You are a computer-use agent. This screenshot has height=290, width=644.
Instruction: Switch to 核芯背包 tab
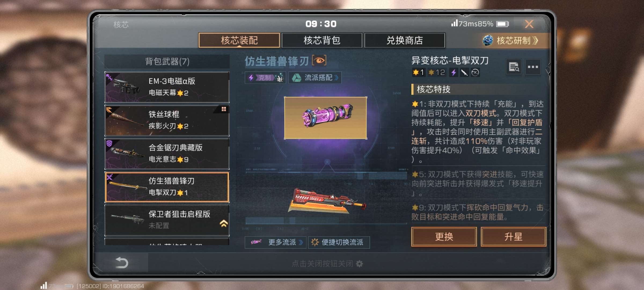point(322,40)
